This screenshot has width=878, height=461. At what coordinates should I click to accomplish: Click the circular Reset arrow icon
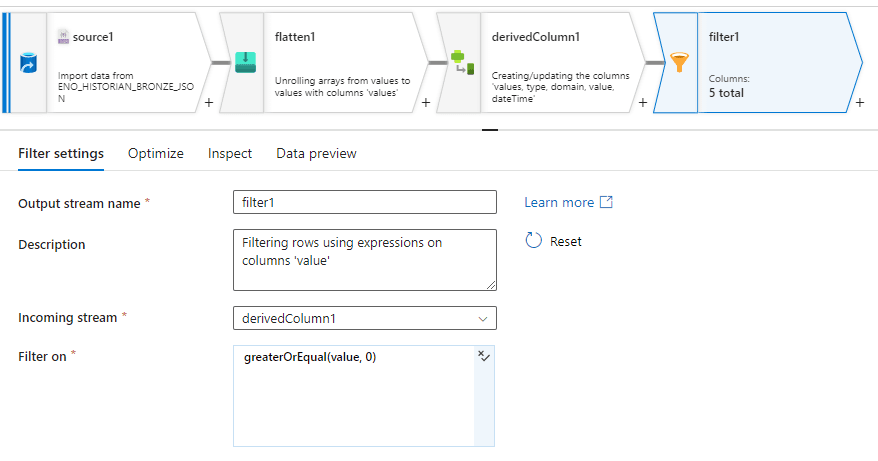click(x=534, y=241)
